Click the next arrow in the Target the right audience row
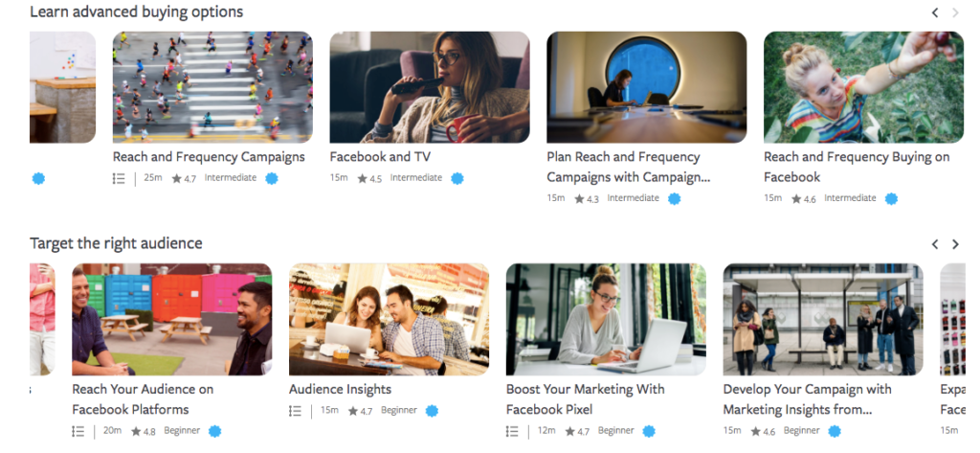The width and height of the screenshot is (980, 453). pos(956,244)
